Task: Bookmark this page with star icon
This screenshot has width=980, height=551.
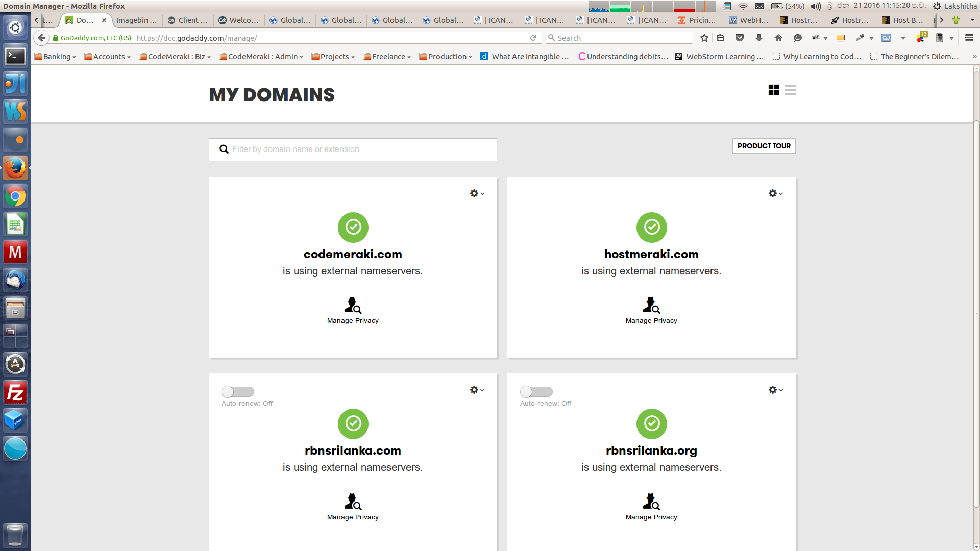Action: click(x=704, y=38)
